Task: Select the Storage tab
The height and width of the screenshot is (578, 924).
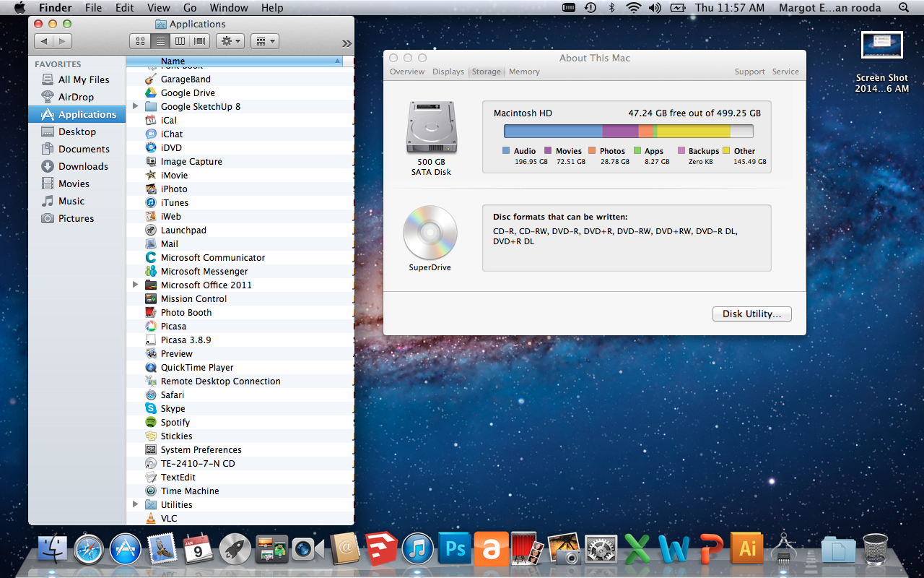Action: pos(486,72)
